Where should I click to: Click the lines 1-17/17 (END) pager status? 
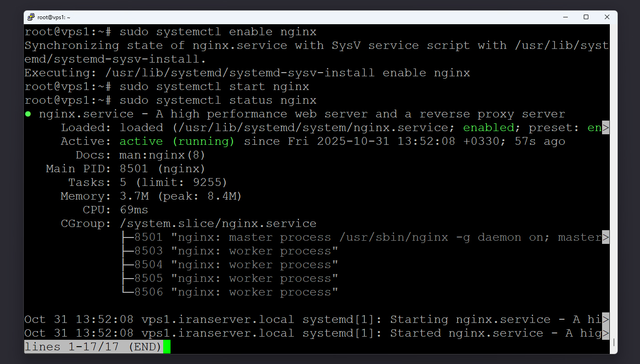93,347
